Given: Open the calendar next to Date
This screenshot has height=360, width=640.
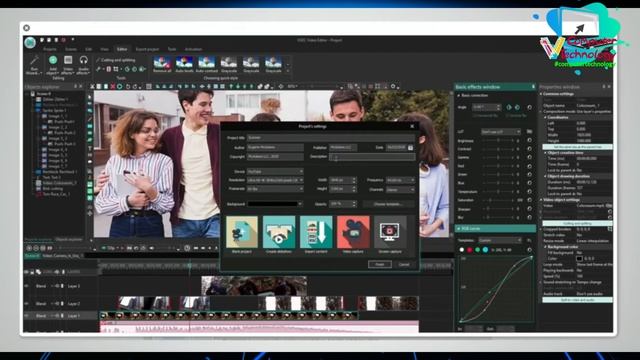Looking at the screenshot, I should 410,147.
